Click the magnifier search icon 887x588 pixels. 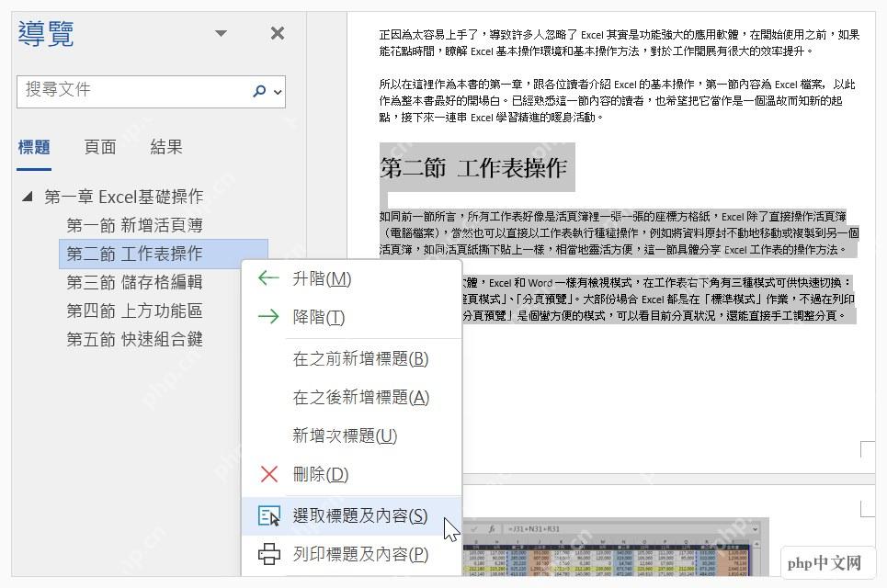point(259,91)
